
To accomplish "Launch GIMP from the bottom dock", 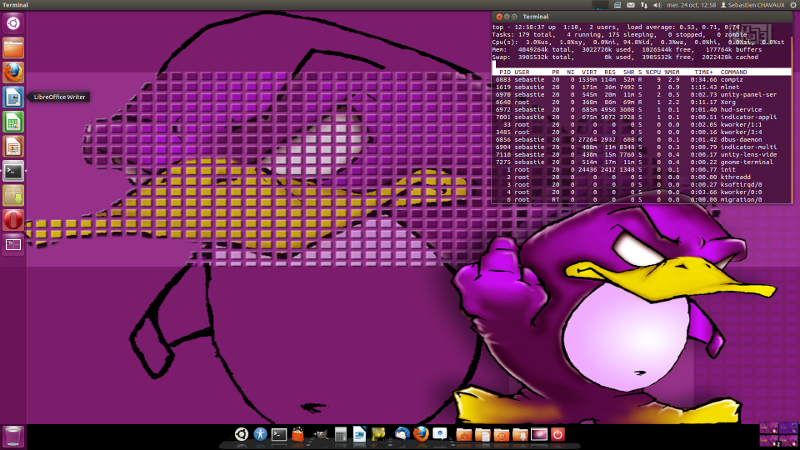I will point(320,434).
